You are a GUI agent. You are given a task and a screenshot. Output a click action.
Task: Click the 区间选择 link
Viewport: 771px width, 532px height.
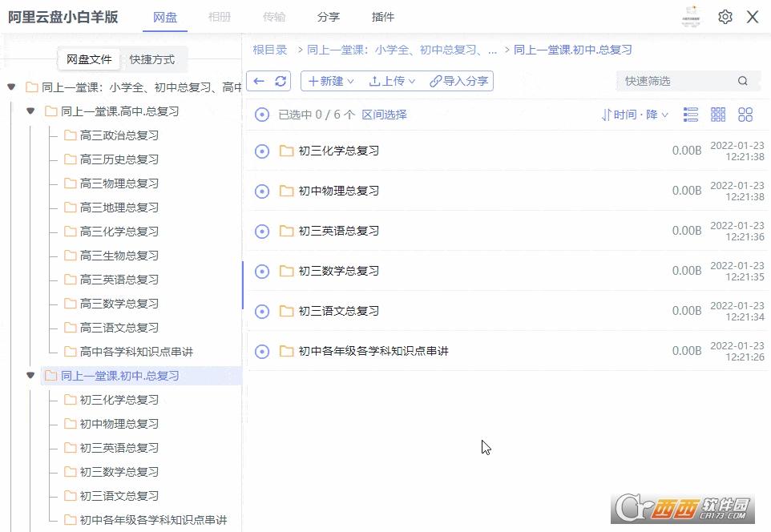coord(384,115)
